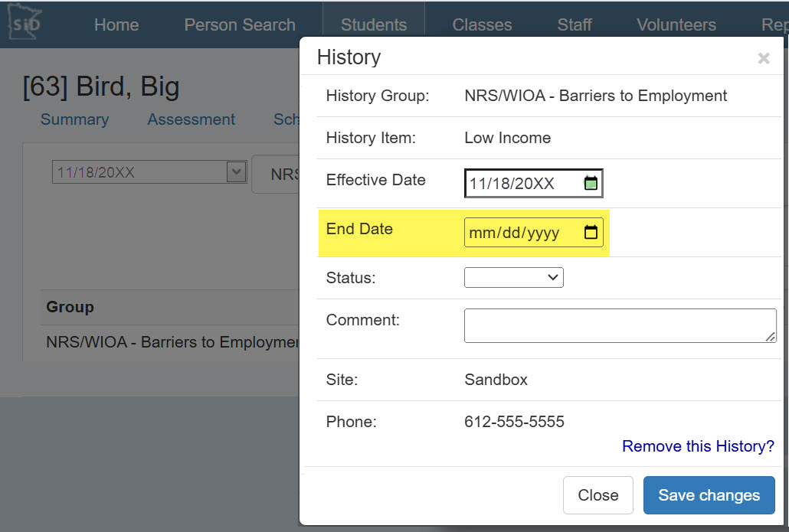Switch to the Students section
This screenshot has width=789, height=532.
click(373, 24)
